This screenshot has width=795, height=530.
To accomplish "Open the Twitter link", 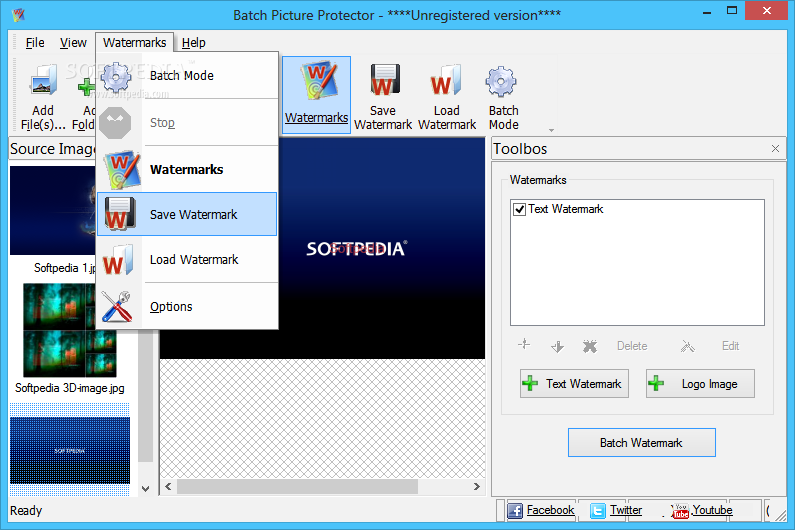I will pos(626,510).
